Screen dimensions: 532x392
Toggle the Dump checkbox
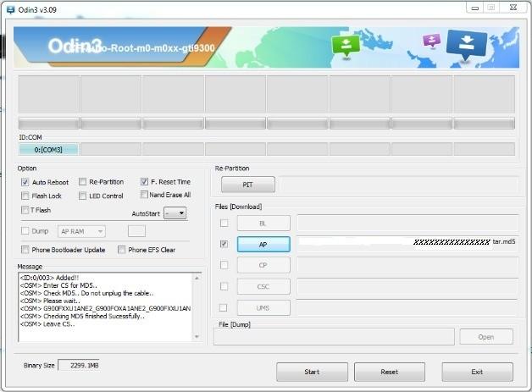(25, 231)
